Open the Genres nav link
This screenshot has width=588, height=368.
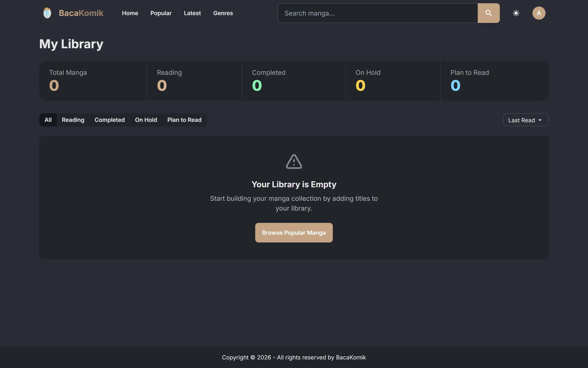(223, 13)
